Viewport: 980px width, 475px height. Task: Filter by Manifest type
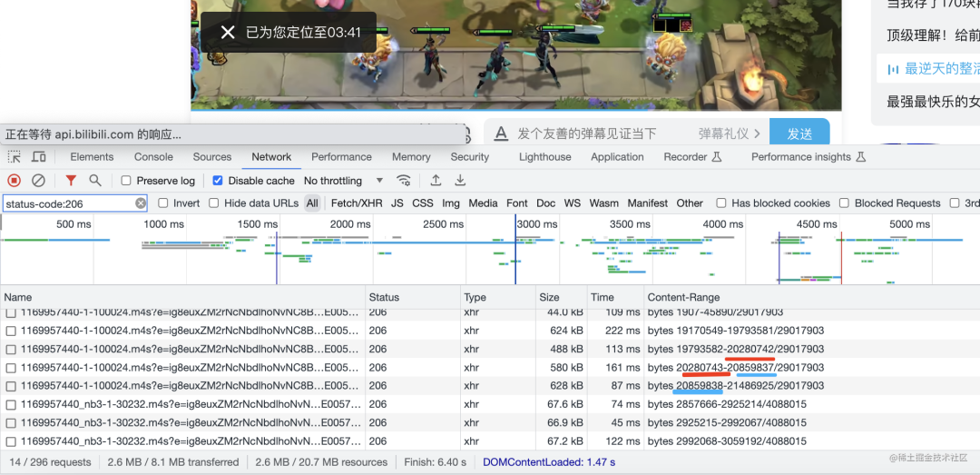[648, 203]
